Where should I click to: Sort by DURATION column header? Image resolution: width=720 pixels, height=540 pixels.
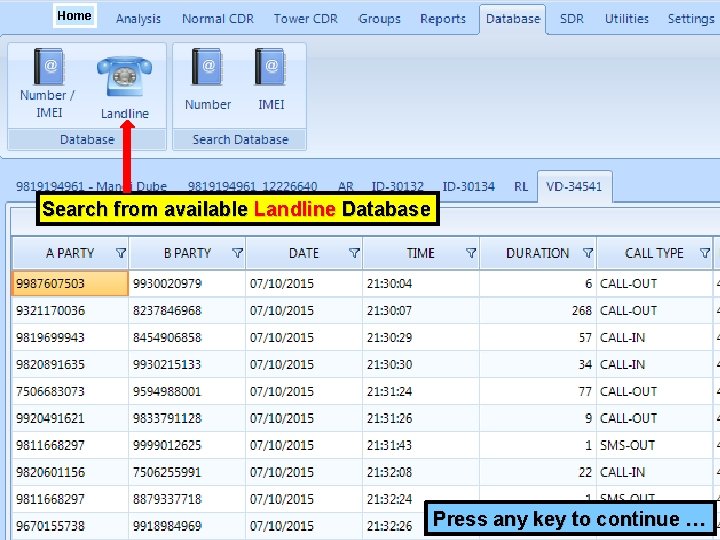coord(537,253)
